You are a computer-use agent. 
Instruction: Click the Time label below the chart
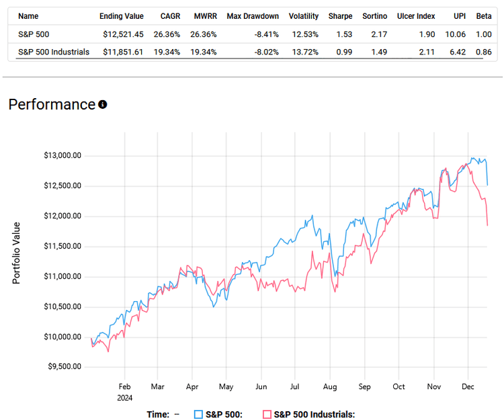tap(158, 415)
